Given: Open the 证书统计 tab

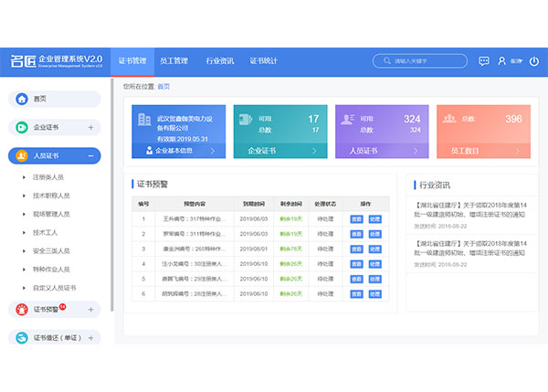Looking at the screenshot, I should [x=264, y=61].
